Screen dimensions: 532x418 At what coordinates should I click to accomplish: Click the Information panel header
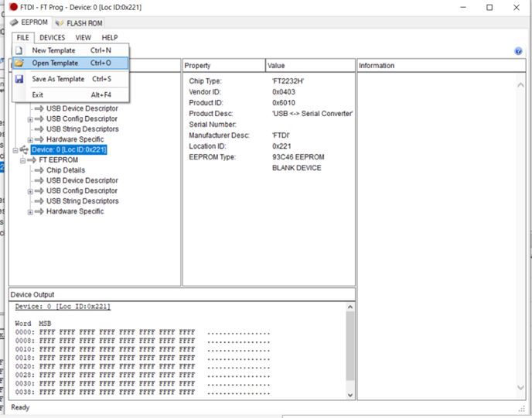point(441,66)
